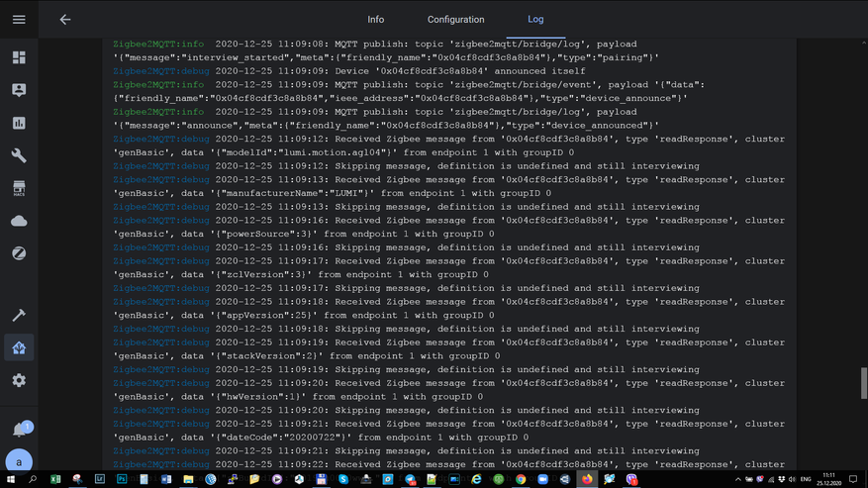Open the wrench sidebar icon
Viewport: 868px width, 488px height.
coord(19,155)
